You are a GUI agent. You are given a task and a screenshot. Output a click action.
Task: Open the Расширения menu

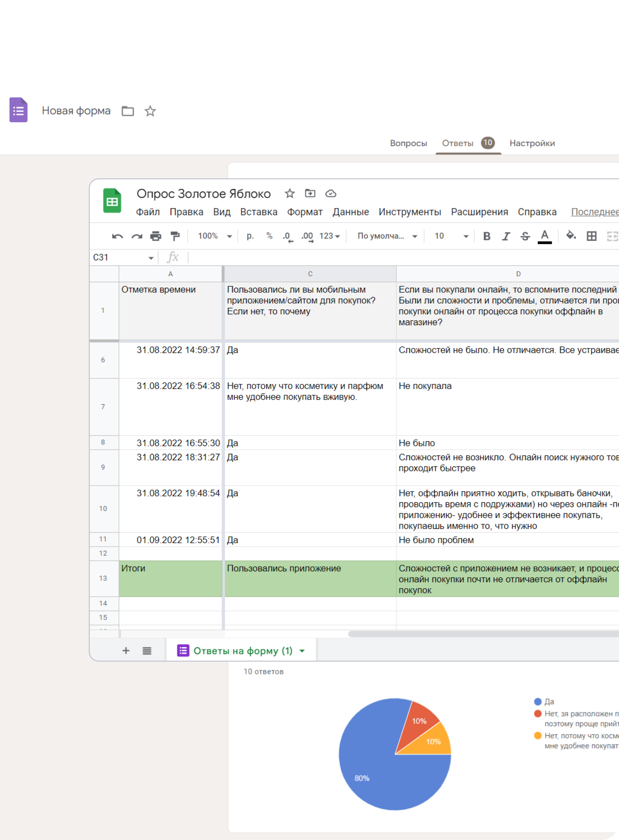click(480, 212)
